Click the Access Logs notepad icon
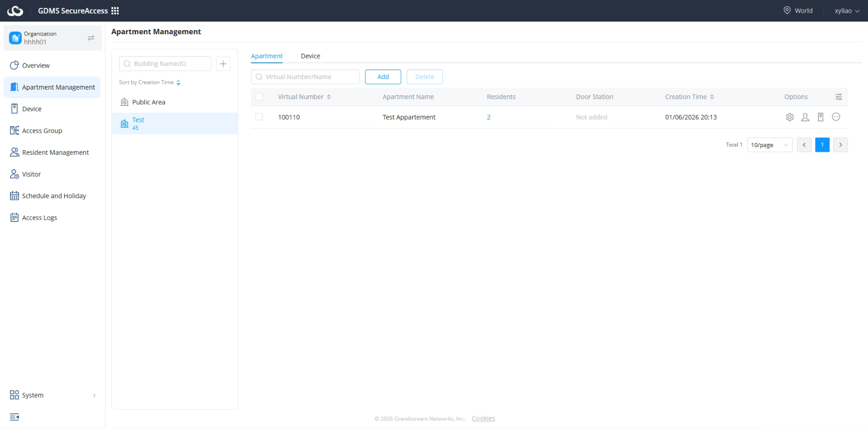 14,217
